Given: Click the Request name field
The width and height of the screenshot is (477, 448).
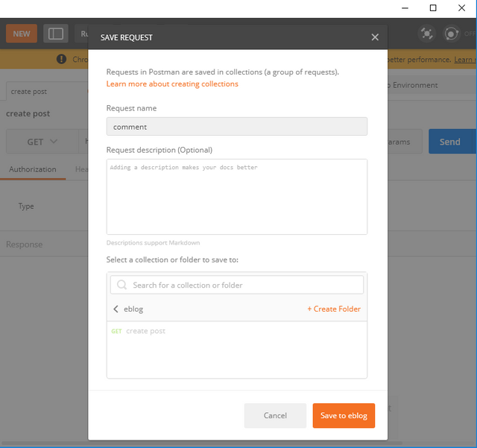Looking at the screenshot, I should click(x=236, y=127).
